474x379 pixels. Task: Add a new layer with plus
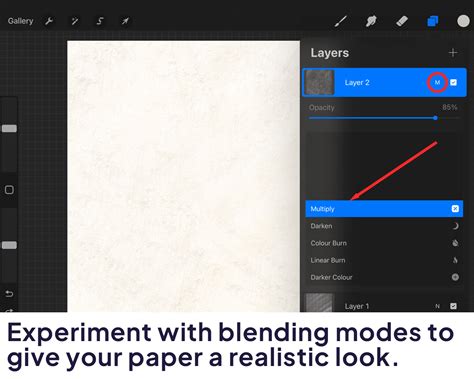click(x=453, y=53)
